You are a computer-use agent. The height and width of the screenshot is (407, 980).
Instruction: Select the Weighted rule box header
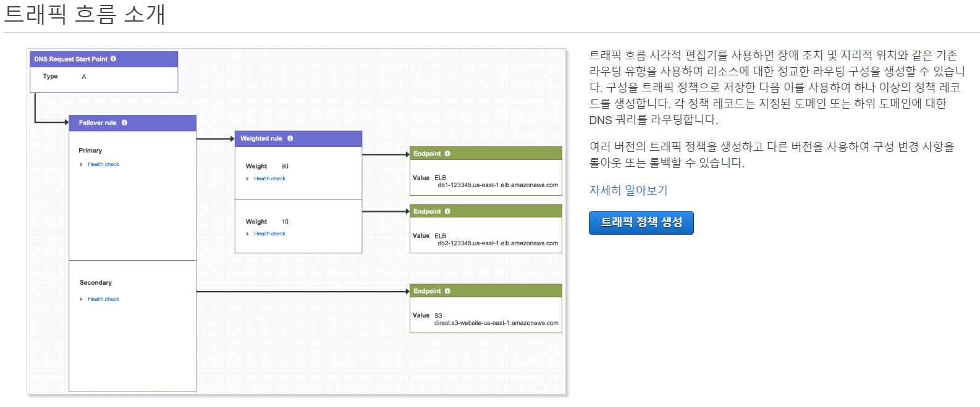pos(298,138)
